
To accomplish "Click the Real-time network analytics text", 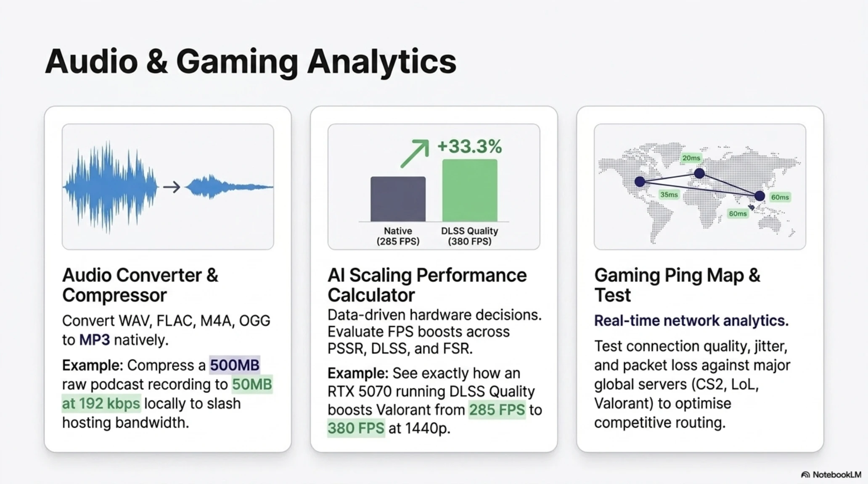I will [691, 321].
